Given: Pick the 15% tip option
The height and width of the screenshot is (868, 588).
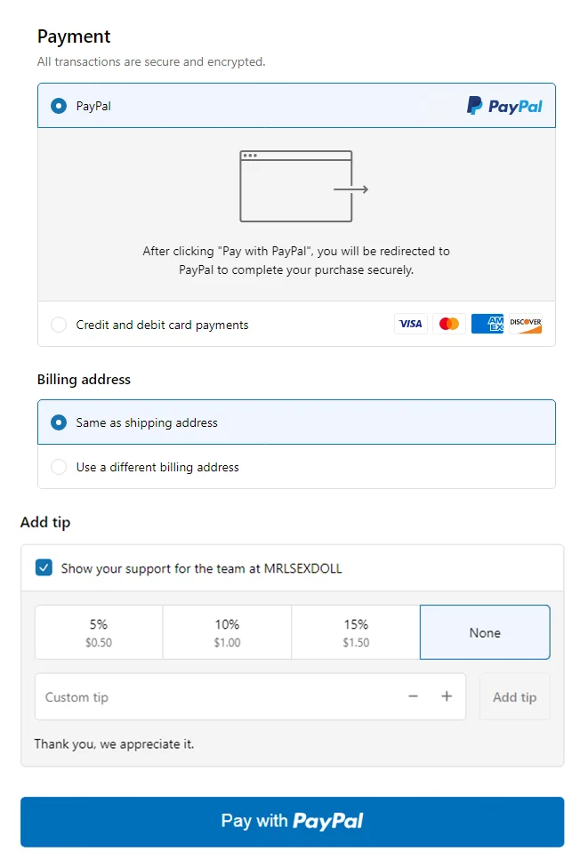Looking at the screenshot, I should pyautogui.click(x=356, y=632).
